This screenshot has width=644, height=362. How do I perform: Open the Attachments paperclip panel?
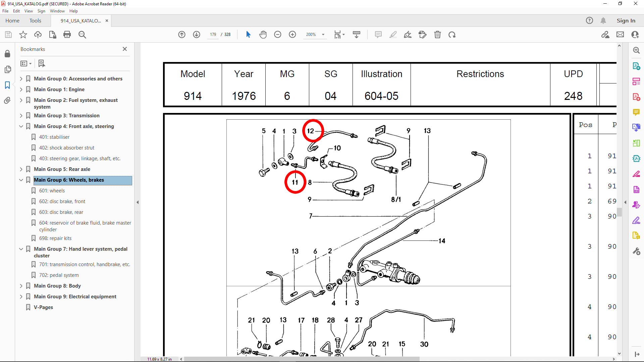pos(7,100)
